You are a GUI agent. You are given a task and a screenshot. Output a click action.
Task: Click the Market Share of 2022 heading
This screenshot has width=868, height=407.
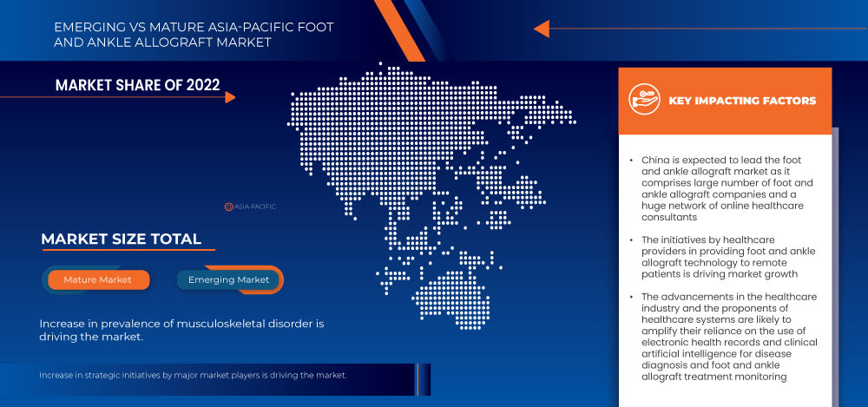(137, 85)
